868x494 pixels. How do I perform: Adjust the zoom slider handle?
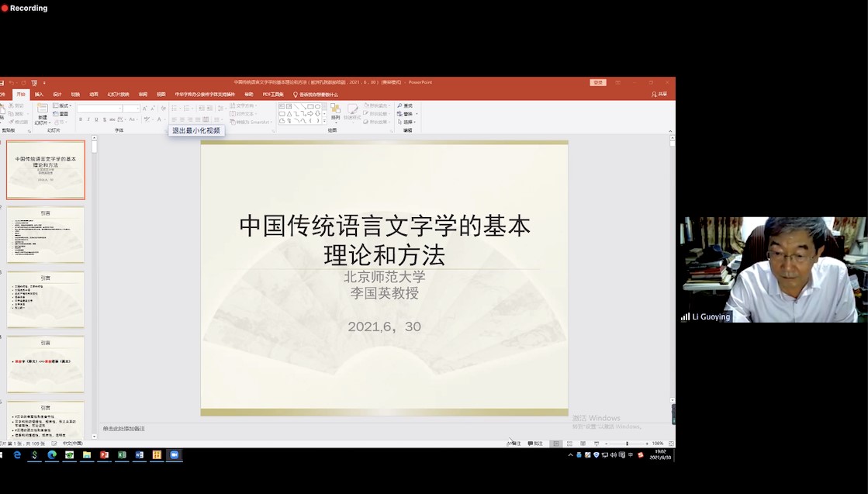[x=628, y=444]
